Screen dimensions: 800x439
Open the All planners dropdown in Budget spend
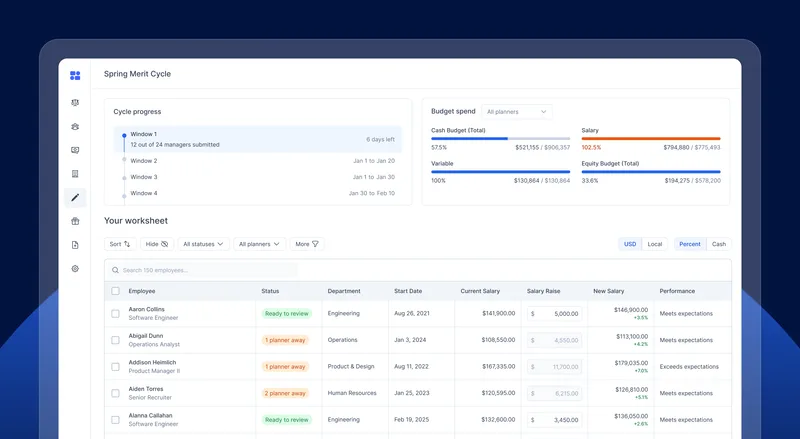click(x=516, y=112)
